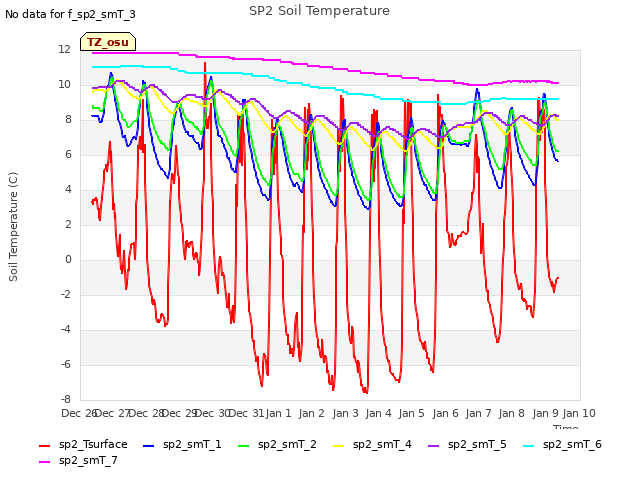640x480 pixels.
Task: Click the Jan 10 x-axis tick label
Action: [x=579, y=413]
